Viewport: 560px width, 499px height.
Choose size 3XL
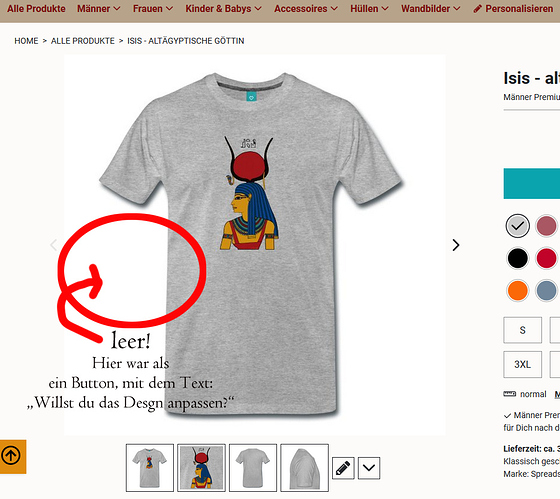point(522,364)
